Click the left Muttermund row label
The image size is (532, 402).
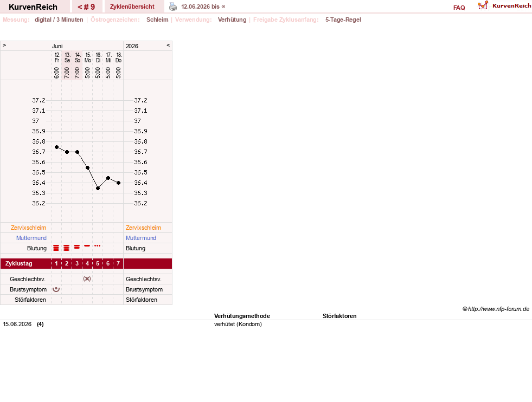pos(31,238)
